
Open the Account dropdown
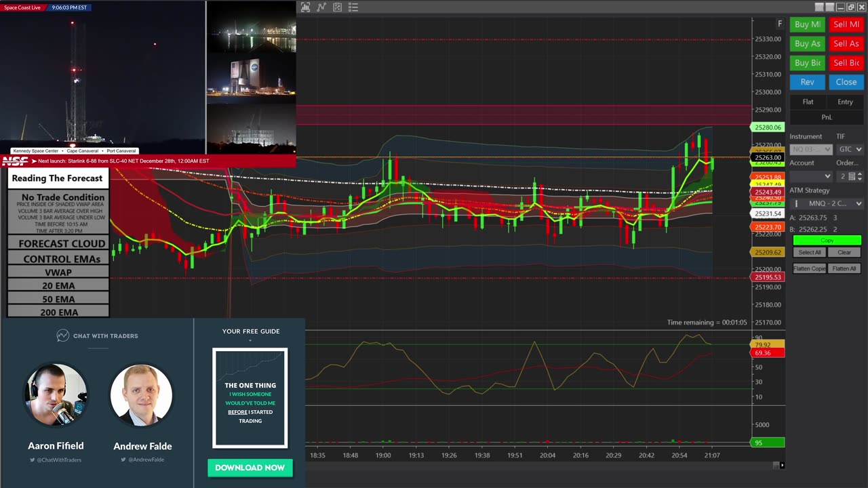coord(810,176)
